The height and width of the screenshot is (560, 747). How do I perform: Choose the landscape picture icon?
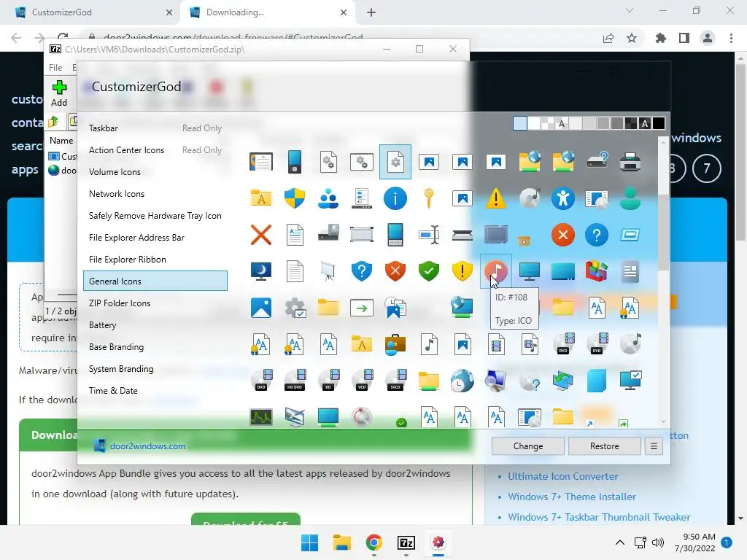261,308
